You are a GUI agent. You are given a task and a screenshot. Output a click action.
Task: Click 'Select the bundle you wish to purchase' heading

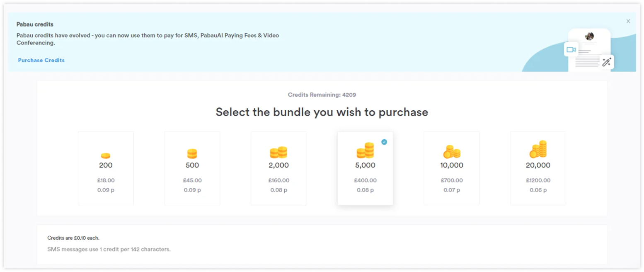[x=322, y=112]
